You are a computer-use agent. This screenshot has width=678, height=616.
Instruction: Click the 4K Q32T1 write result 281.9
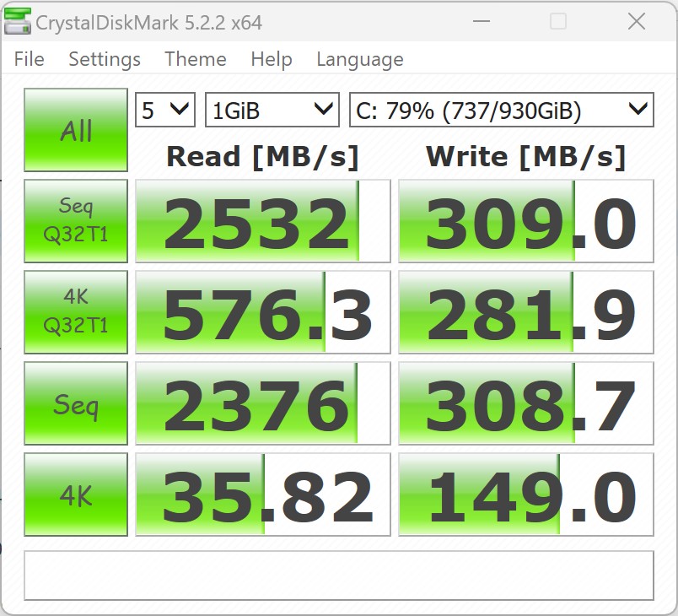[x=526, y=312]
